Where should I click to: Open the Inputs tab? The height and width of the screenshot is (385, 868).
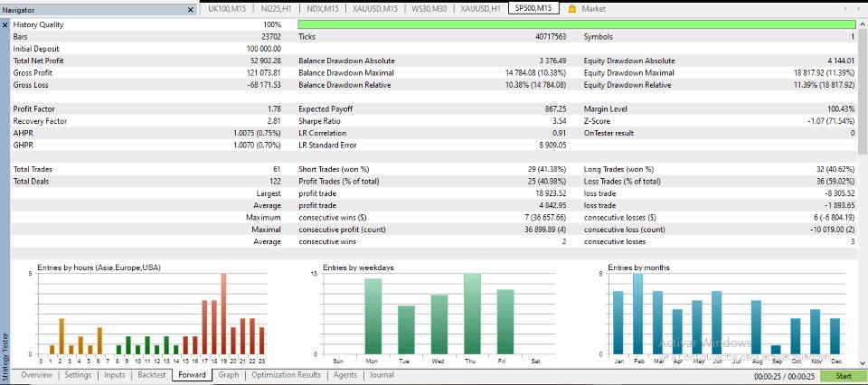[115, 375]
